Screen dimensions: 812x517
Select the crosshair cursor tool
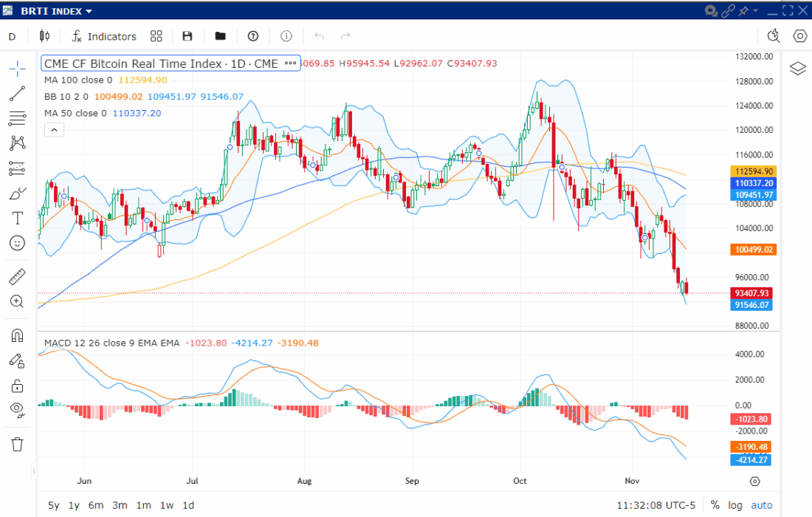tap(17, 67)
